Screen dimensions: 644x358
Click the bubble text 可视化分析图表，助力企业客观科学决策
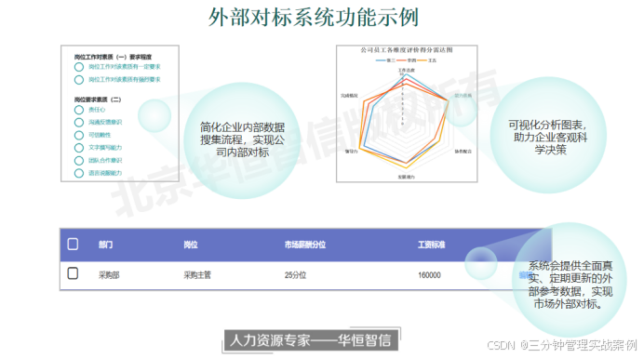(549, 137)
